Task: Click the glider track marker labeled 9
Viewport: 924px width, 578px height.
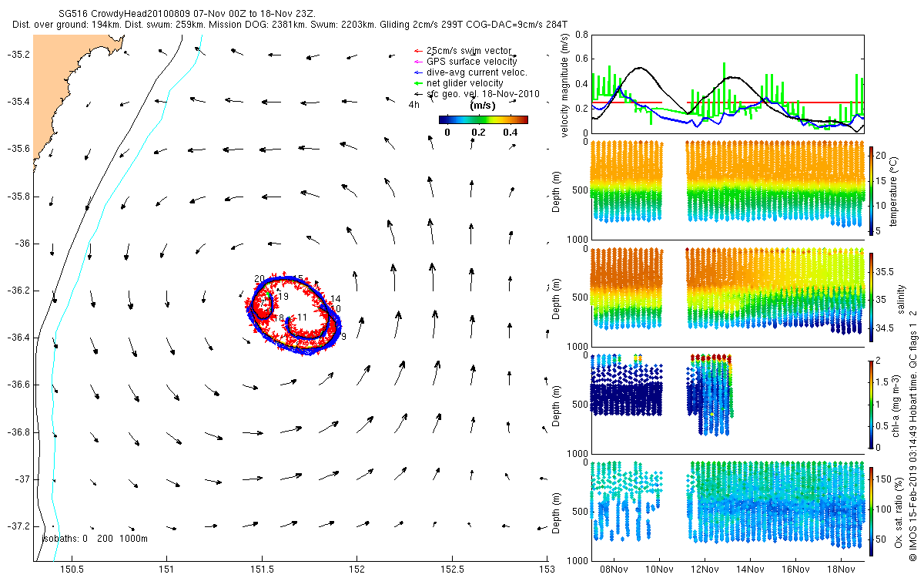Action: coord(343,337)
